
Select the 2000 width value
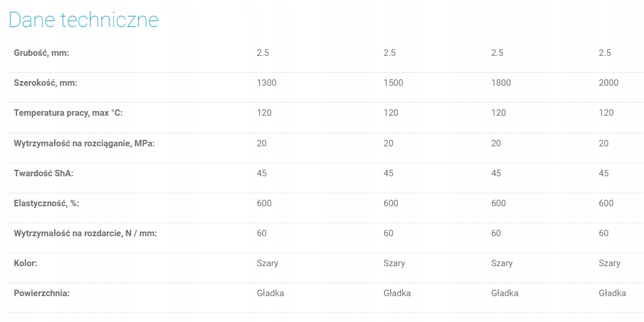click(609, 83)
